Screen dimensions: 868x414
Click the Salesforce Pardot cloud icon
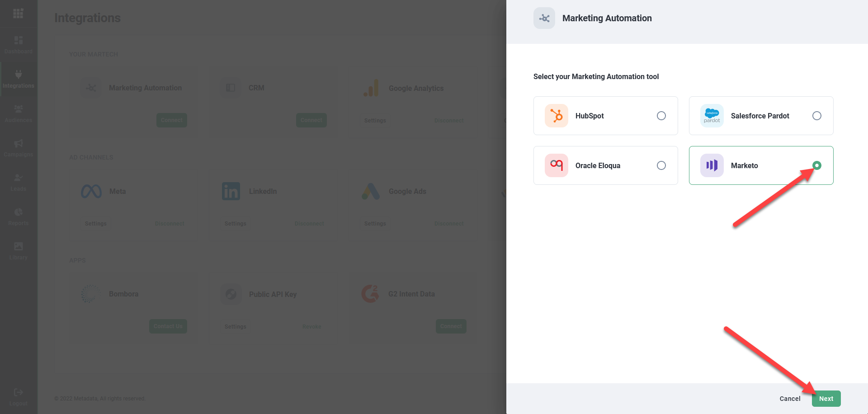(712, 116)
